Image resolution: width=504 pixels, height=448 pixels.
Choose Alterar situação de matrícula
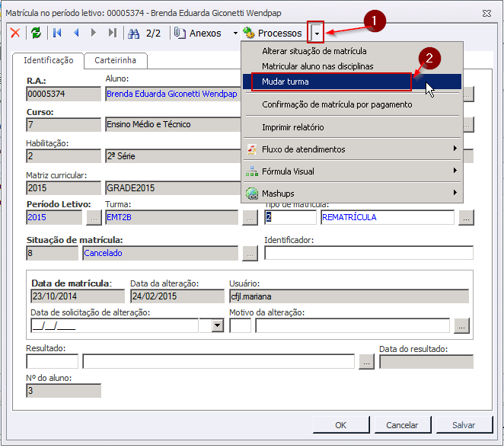point(314,51)
